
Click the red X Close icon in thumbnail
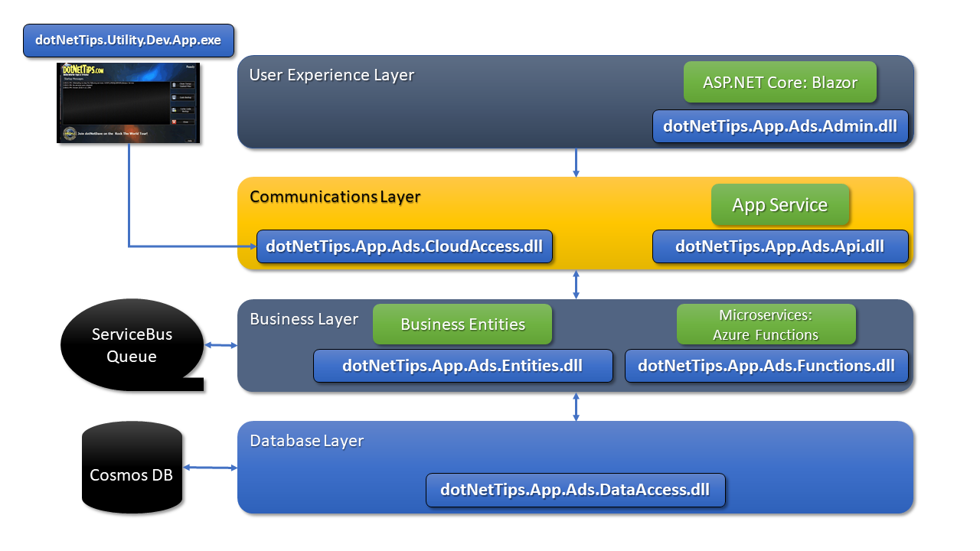pyautogui.click(x=175, y=121)
